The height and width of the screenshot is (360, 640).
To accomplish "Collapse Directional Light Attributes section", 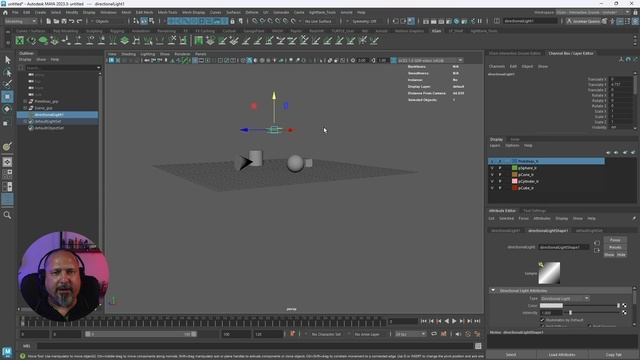I will click(x=493, y=291).
